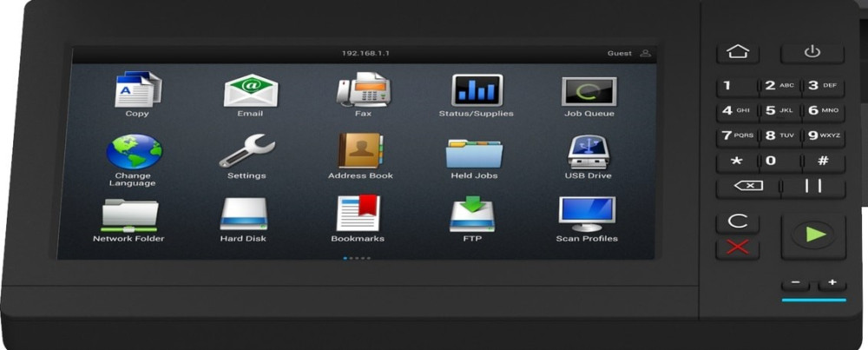Open Settings wrench icon
This screenshot has height=350, width=868.
pos(247,152)
